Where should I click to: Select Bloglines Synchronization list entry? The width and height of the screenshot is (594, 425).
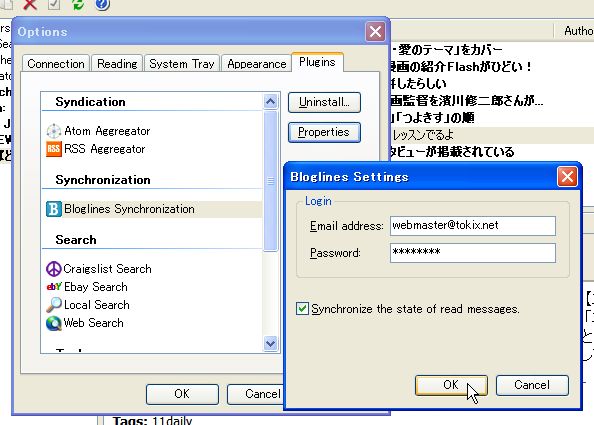tap(154, 209)
